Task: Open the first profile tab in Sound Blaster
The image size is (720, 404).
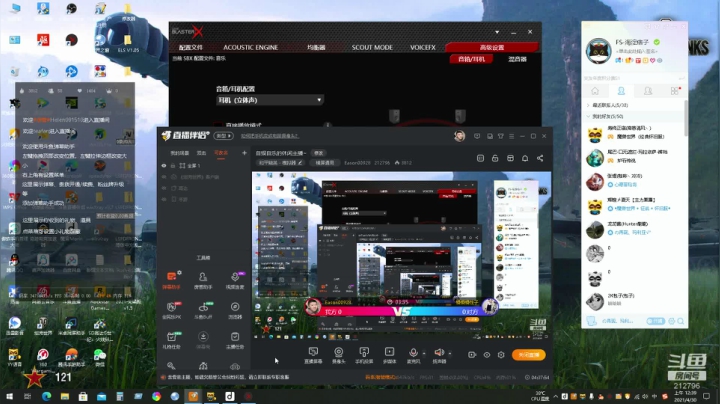Action: tap(191, 47)
